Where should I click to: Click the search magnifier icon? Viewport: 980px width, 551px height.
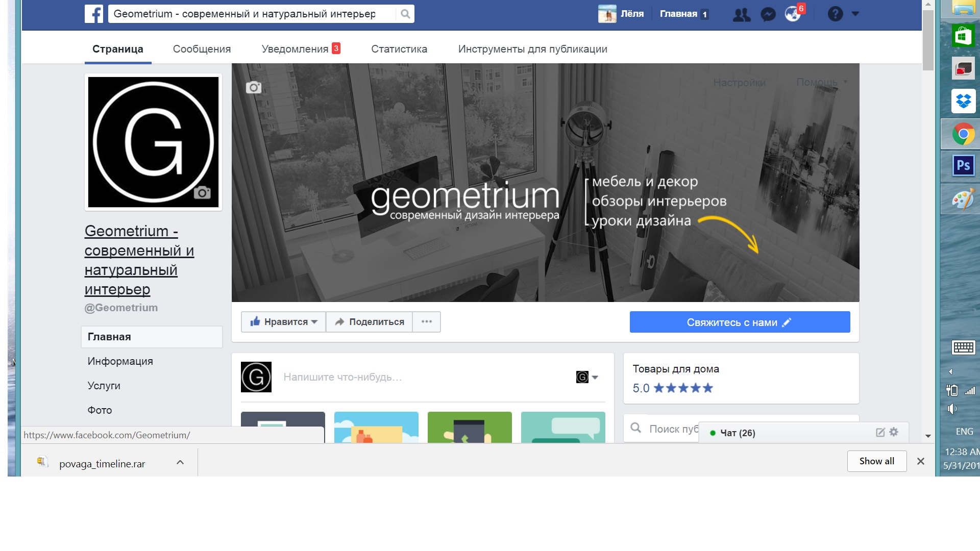pos(405,14)
